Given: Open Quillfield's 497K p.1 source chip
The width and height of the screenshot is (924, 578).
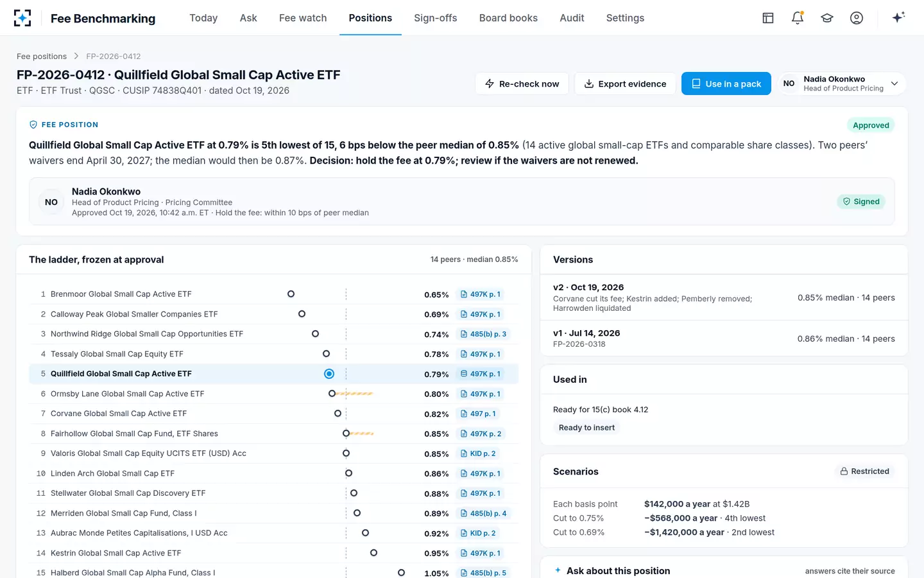Looking at the screenshot, I should point(481,374).
